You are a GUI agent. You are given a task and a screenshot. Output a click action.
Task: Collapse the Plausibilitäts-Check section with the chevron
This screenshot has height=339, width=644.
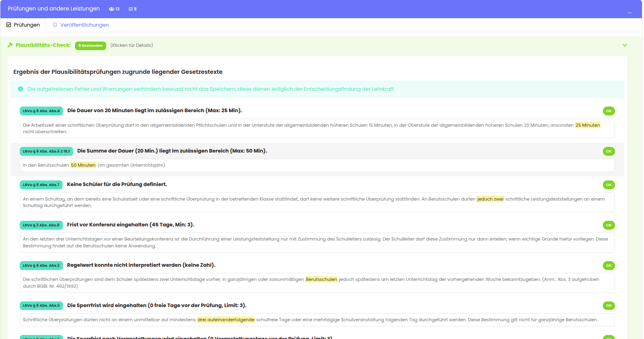point(625,45)
